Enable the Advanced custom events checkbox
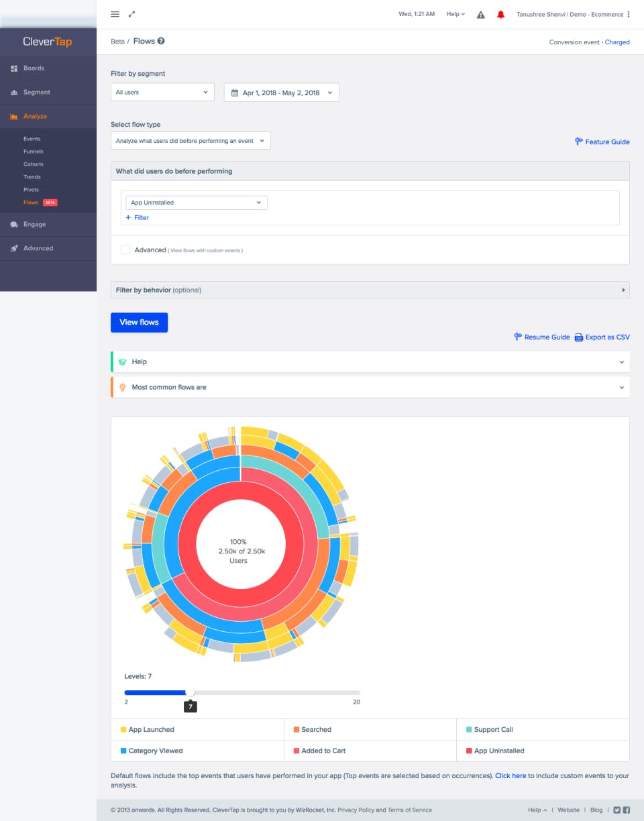 pyautogui.click(x=125, y=249)
